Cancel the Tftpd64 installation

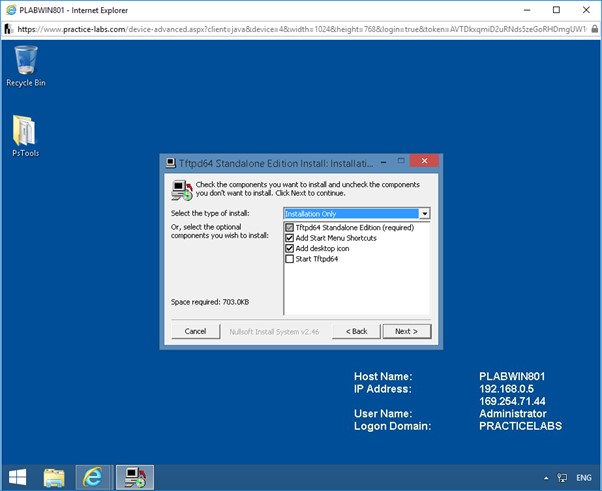(x=195, y=331)
